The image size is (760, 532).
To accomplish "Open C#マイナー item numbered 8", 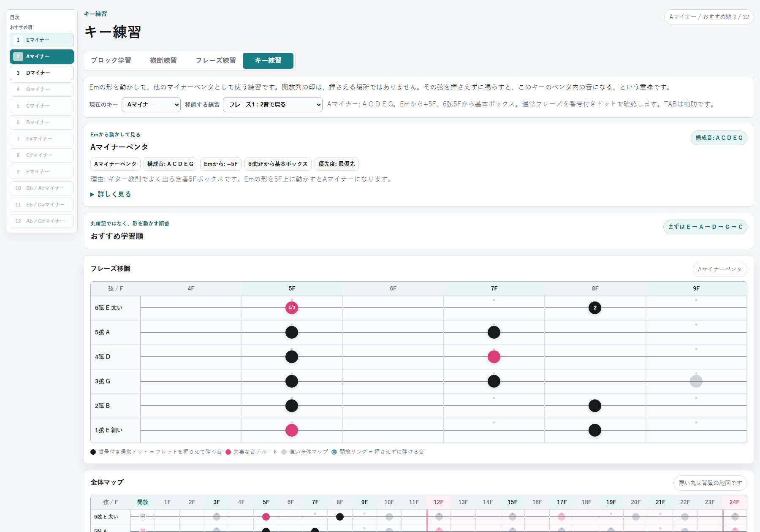I will [x=42, y=155].
